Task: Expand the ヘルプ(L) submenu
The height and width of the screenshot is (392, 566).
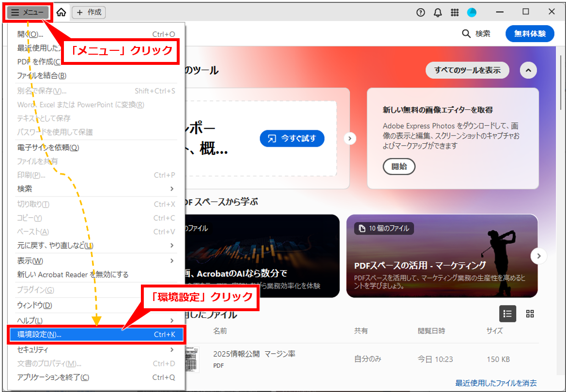Action: (96, 320)
